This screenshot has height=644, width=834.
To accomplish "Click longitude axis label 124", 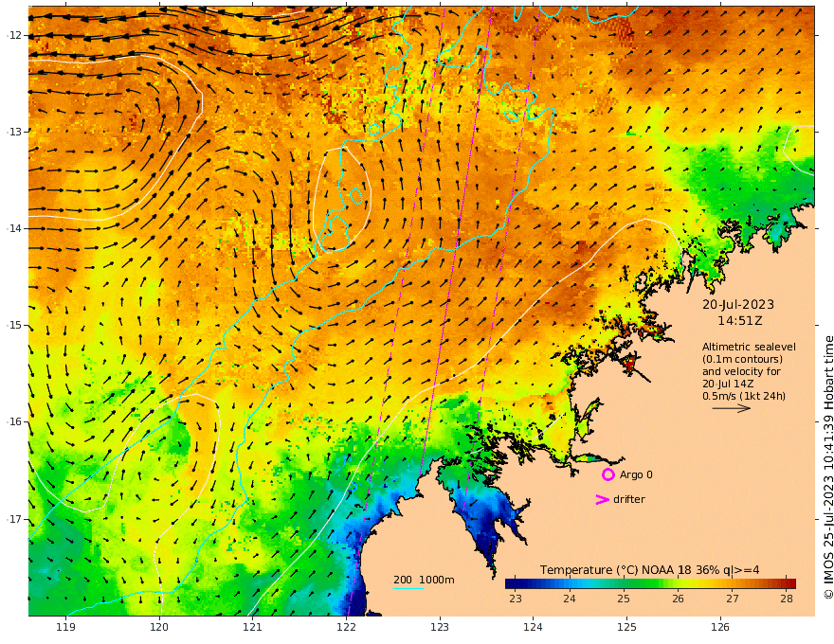I will pyautogui.click(x=533, y=628).
